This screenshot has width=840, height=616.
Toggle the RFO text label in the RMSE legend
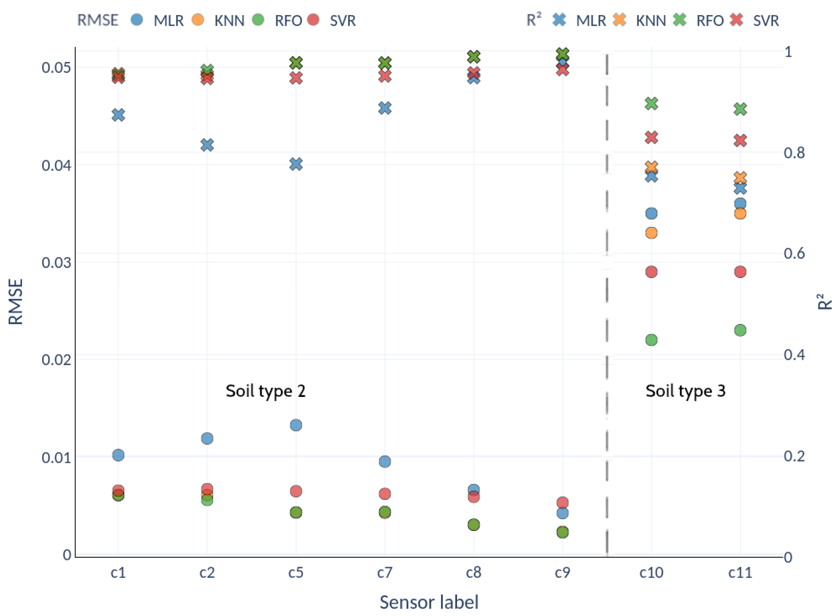pos(288,20)
